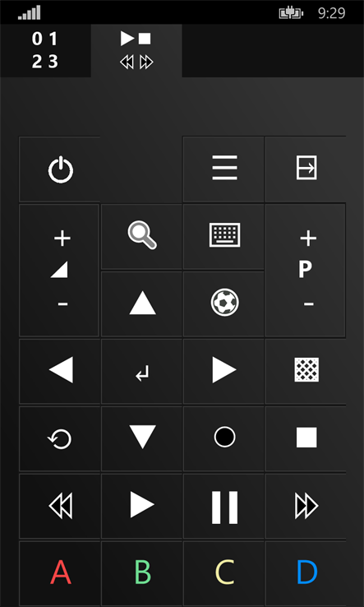The height and width of the screenshot is (607, 364).
Task: Select the source input icon
Action: [x=306, y=168]
